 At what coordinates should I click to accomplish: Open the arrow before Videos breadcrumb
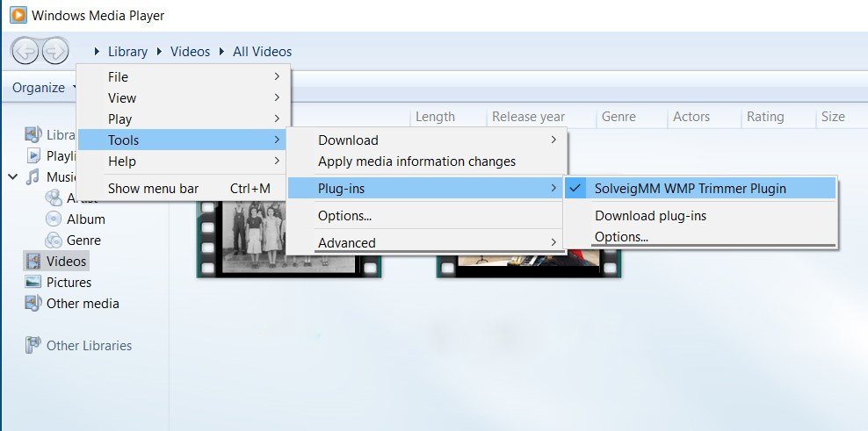(159, 52)
